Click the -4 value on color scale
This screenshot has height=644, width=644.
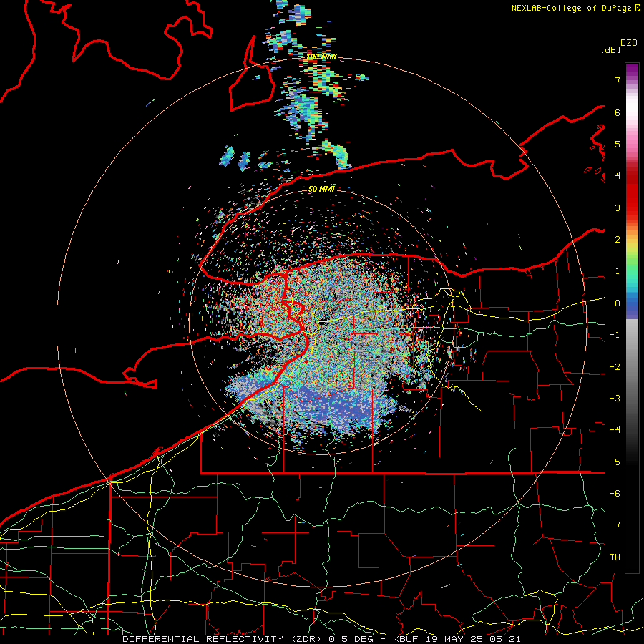click(615, 429)
